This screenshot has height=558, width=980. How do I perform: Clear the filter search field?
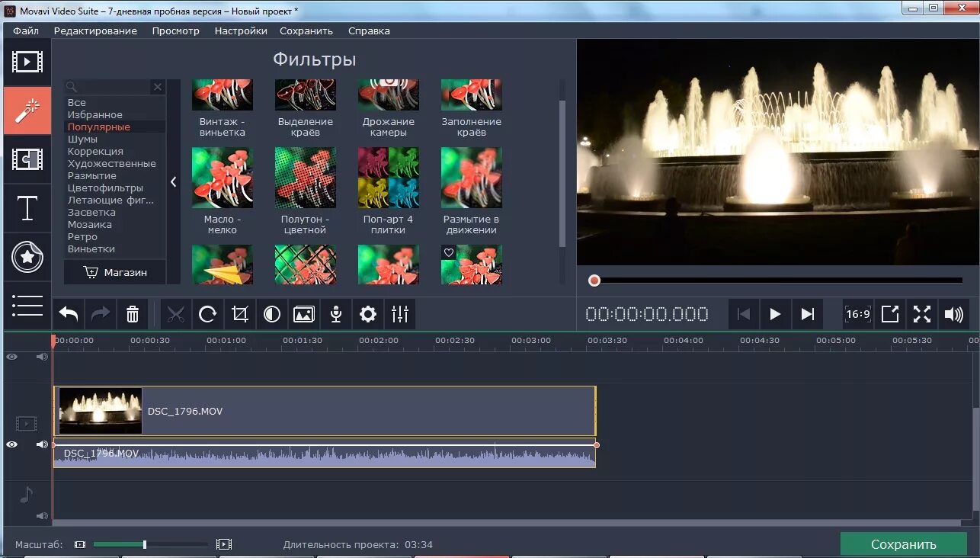point(158,87)
